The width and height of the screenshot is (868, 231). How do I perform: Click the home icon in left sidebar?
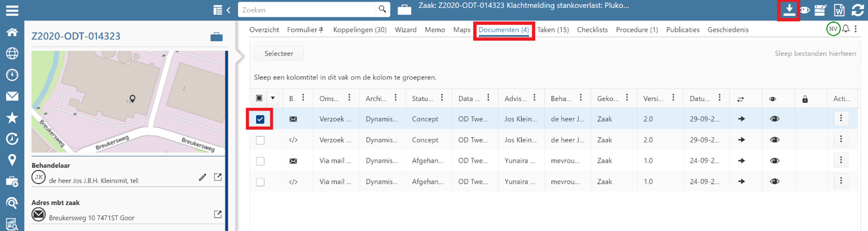coord(12,32)
